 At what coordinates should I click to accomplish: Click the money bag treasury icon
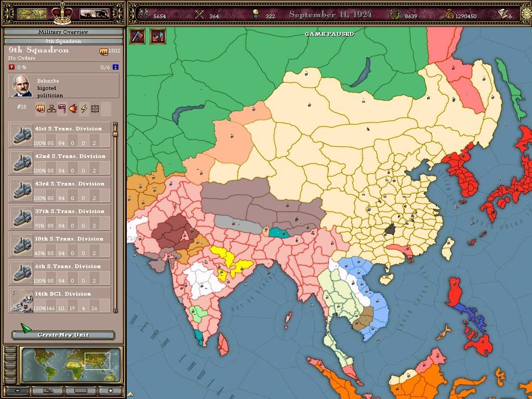click(x=449, y=14)
